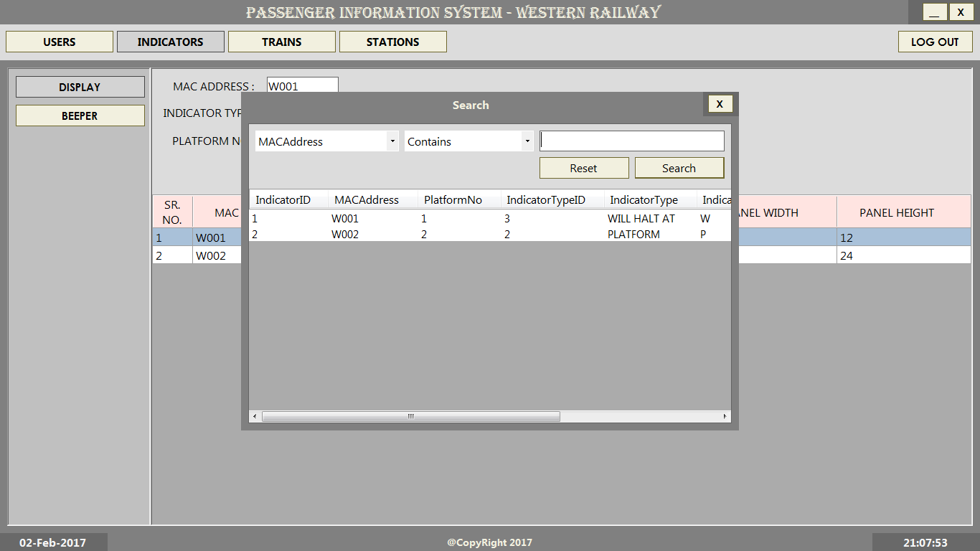Sort by IndicatorTypeID column header

(x=552, y=199)
